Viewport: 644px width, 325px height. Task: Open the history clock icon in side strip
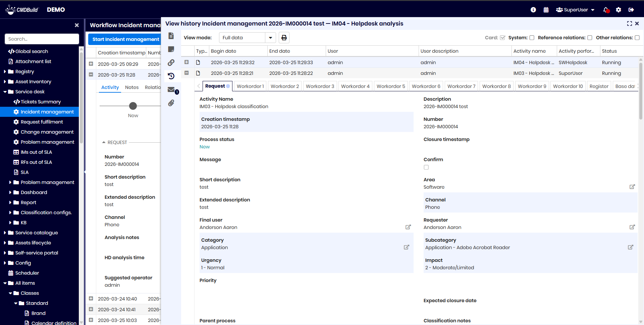[x=171, y=76]
